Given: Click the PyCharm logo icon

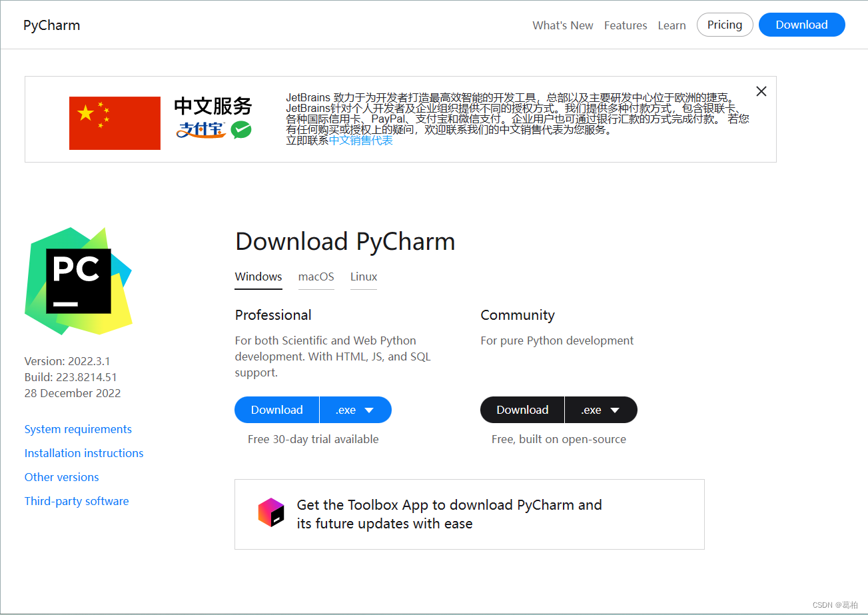Looking at the screenshot, I should click(x=79, y=281).
